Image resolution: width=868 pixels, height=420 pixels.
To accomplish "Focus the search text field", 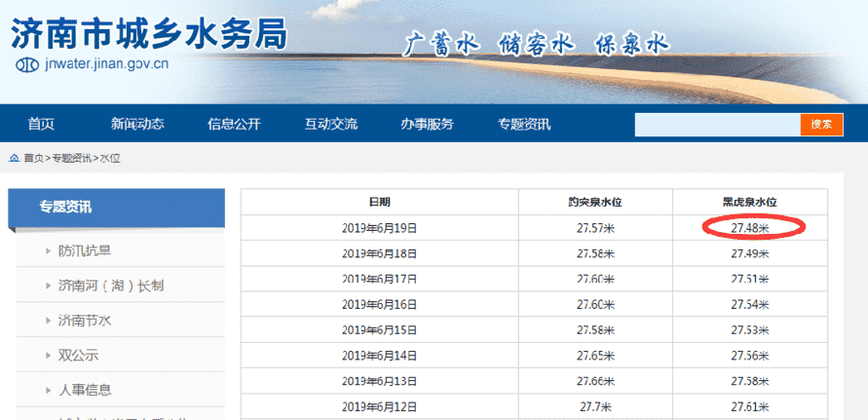I will tap(717, 125).
